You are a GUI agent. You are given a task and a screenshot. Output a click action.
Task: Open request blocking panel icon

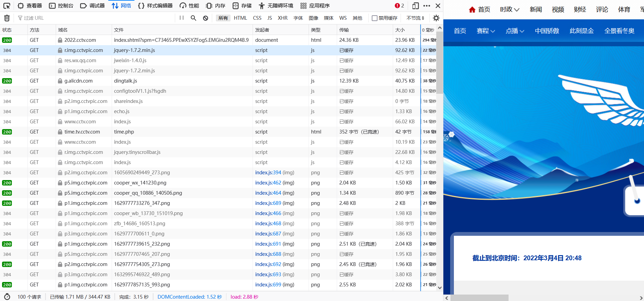(x=205, y=18)
